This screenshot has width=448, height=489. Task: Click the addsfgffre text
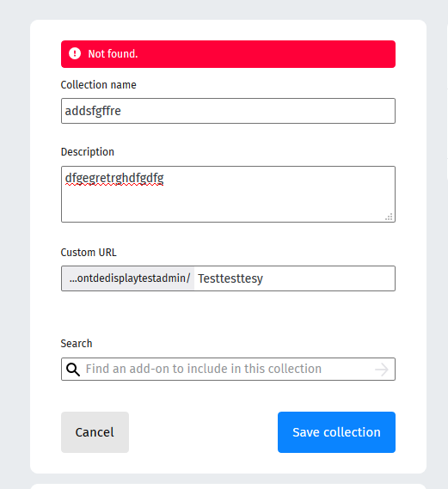pos(93,111)
